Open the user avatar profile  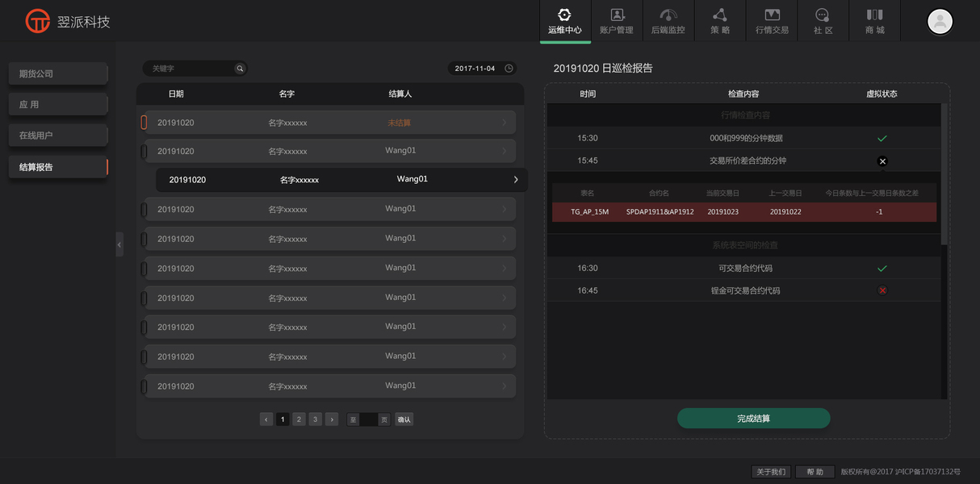940,21
